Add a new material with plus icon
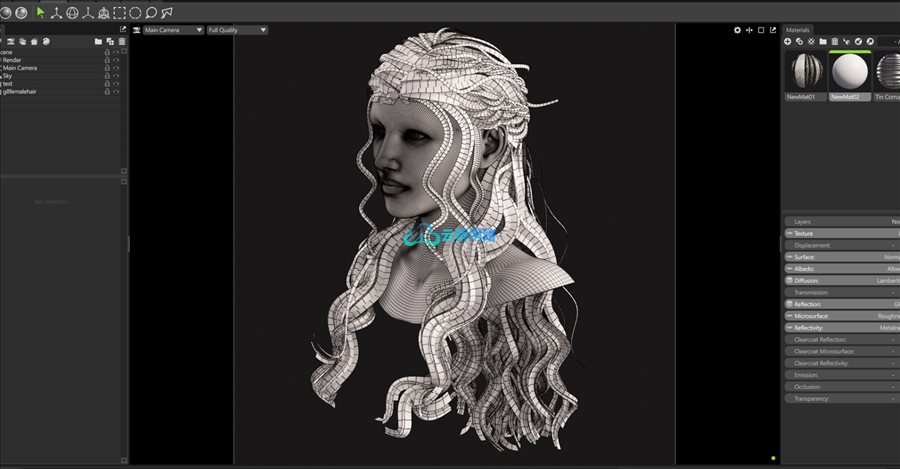900x469 pixels. coord(788,41)
